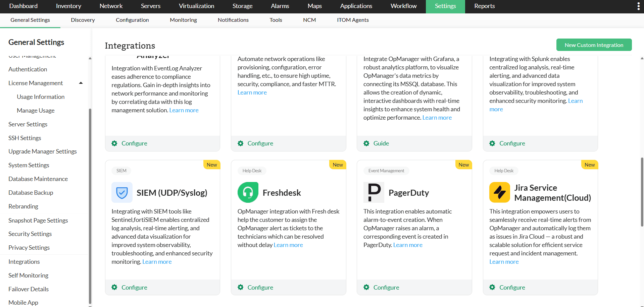Configure the PagerDuty integration
The image size is (644, 307).
(386, 287)
